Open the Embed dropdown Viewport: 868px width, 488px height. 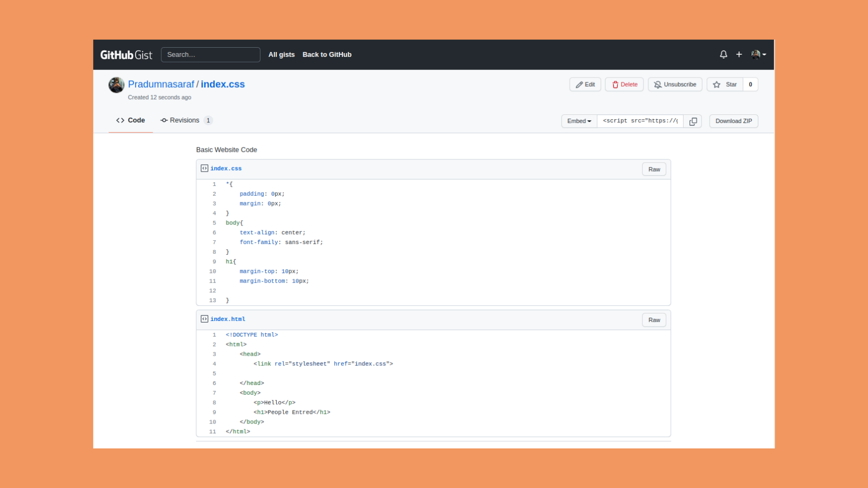579,121
